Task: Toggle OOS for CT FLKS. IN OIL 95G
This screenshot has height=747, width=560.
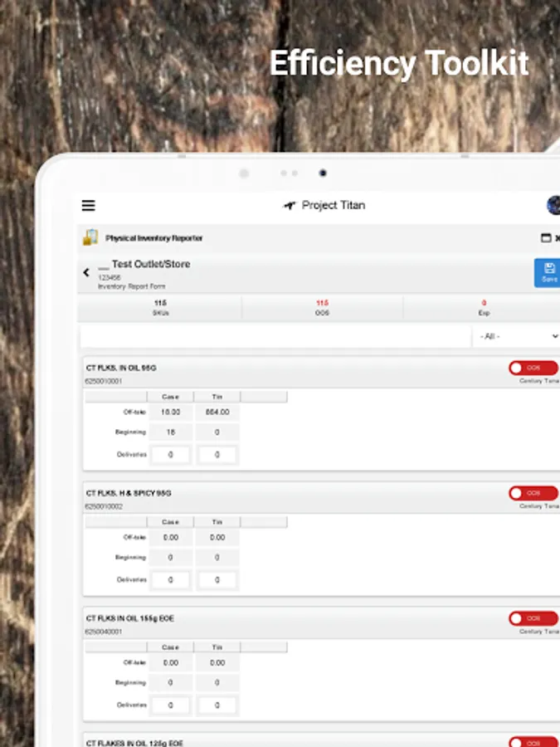Action: 533,368
